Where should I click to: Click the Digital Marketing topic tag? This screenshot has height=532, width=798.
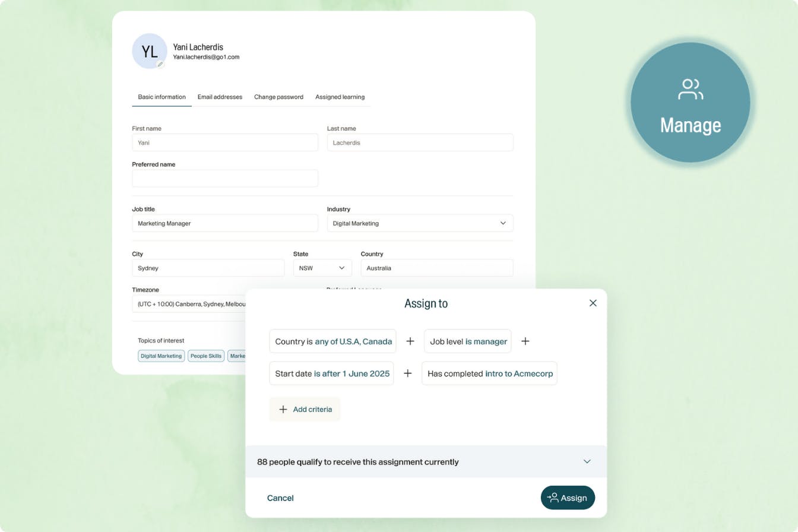161,356
